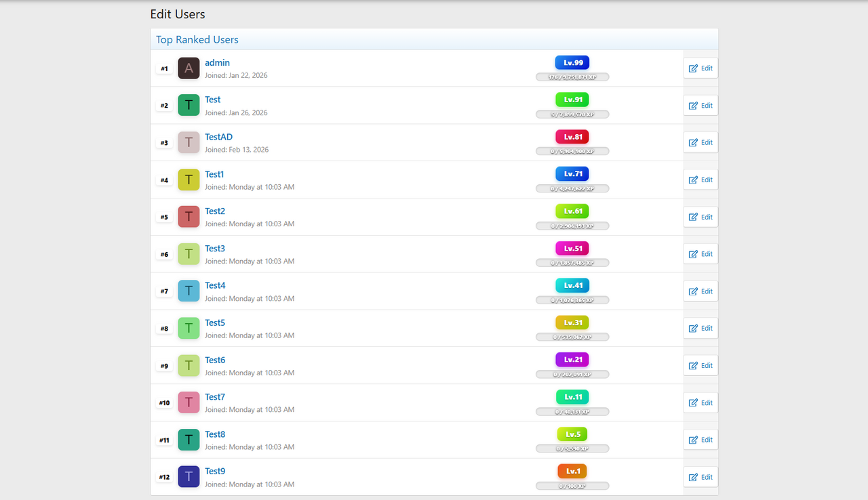Screen dimensions: 868x500
Task: Click the Edit button for admin
Action: [x=701, y=68]
